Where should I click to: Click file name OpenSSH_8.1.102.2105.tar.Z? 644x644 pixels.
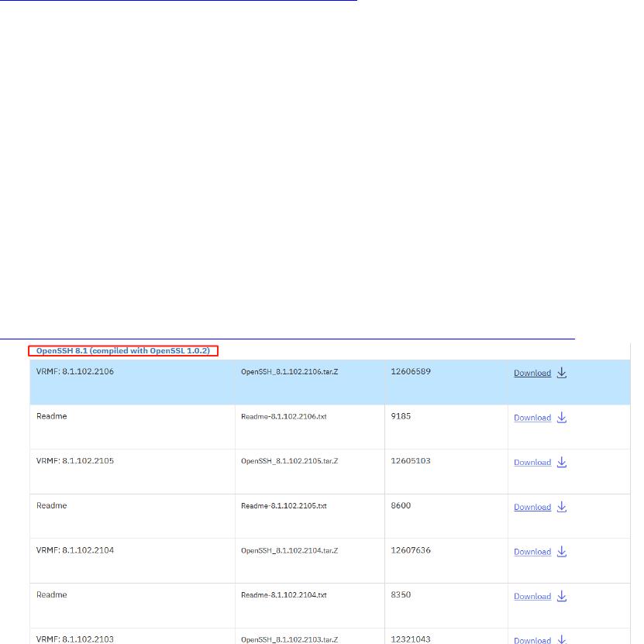point(290,461)
